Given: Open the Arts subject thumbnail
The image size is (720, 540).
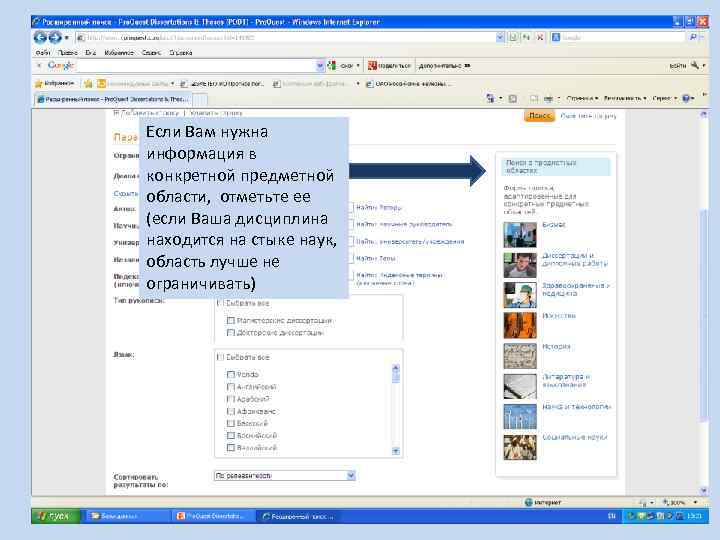Looking at the screenshot, I should 520,325.
